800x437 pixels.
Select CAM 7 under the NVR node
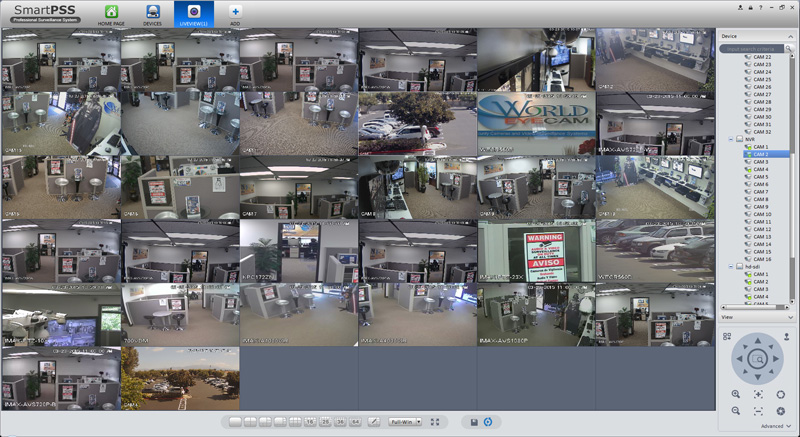pyautogui.click(x=760, y=192)
